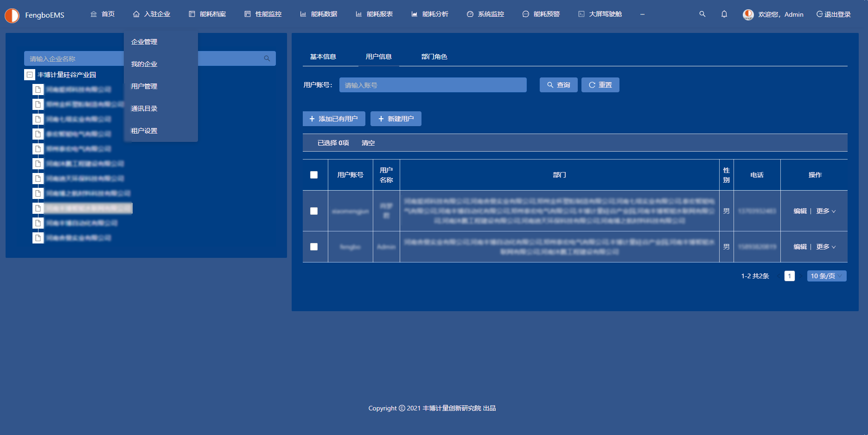Expand 更多 dropdown in first user row

(826, 211)
